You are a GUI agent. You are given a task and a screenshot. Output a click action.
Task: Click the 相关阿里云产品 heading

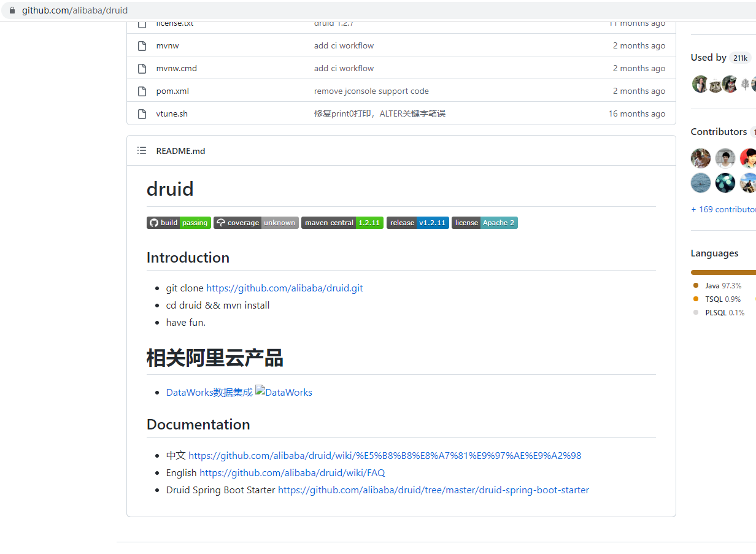(x=215, y=358)
